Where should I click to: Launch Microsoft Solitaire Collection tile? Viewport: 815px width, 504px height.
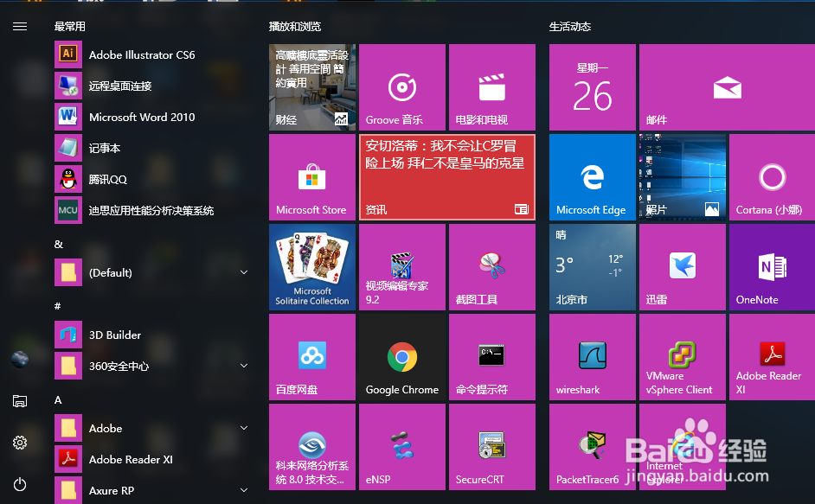[312, 267]
